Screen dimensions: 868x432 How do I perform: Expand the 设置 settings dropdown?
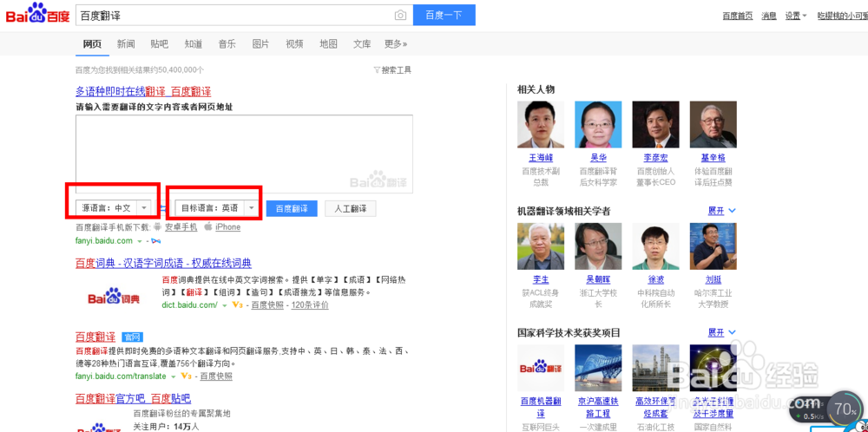(x=795, y=16)
